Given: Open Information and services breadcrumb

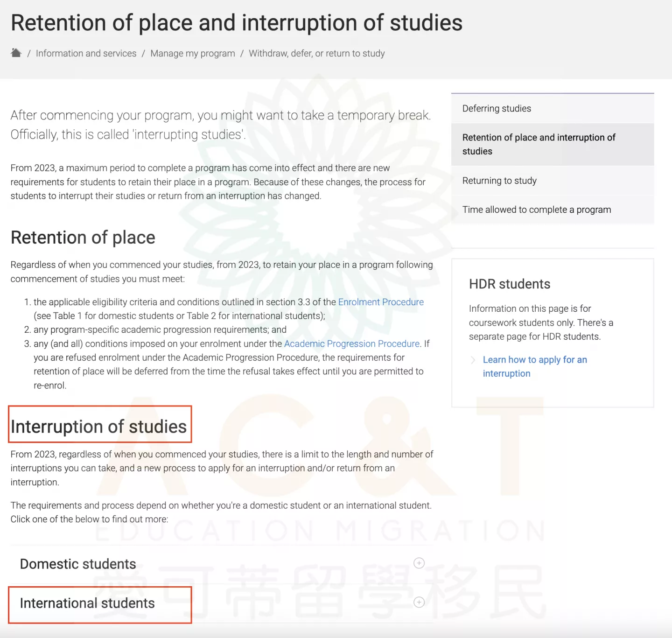Looking at the screenshot, I should click(x=86, y=54).
